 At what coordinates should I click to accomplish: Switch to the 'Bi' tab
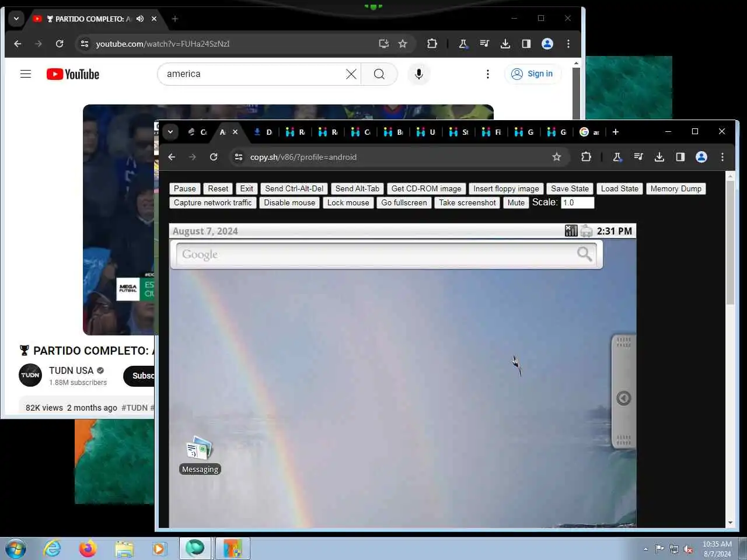tap(393, 132)
